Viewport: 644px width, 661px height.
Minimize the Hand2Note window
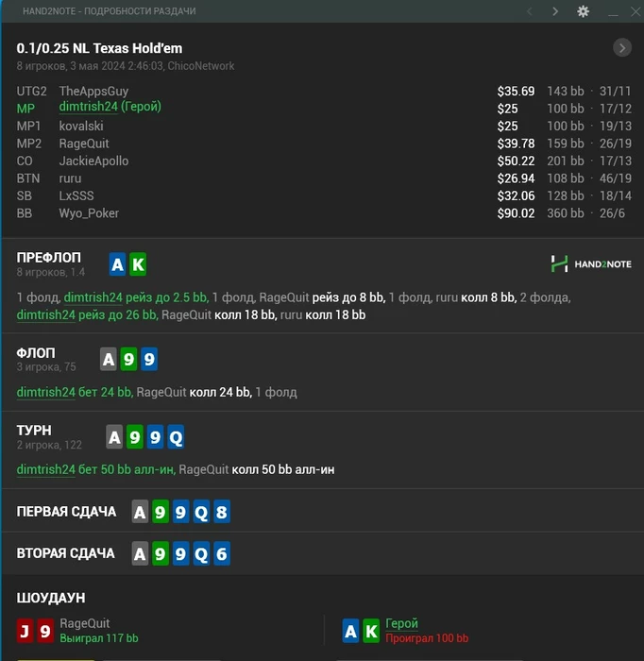[613, 15]
